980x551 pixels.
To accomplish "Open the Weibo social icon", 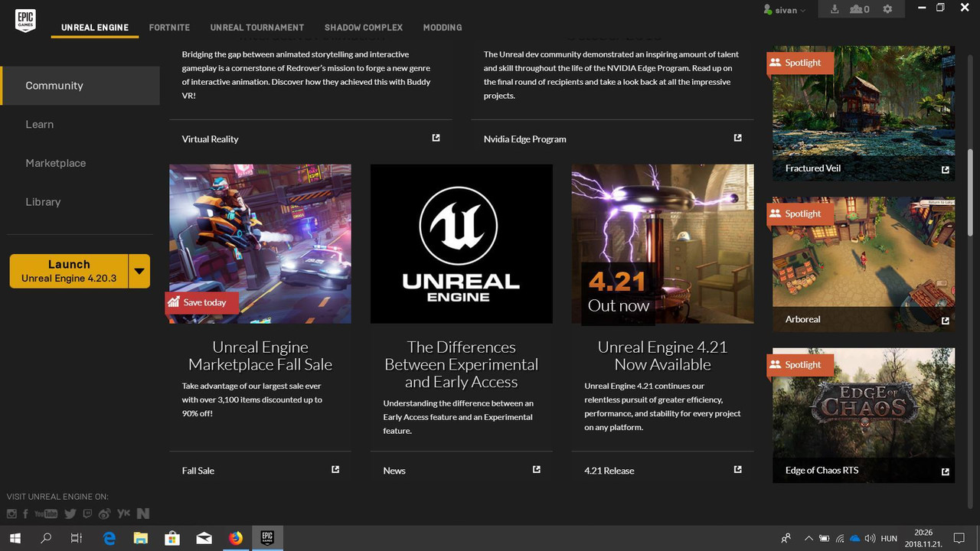I will pyautogui.click(x=105, y=514).
